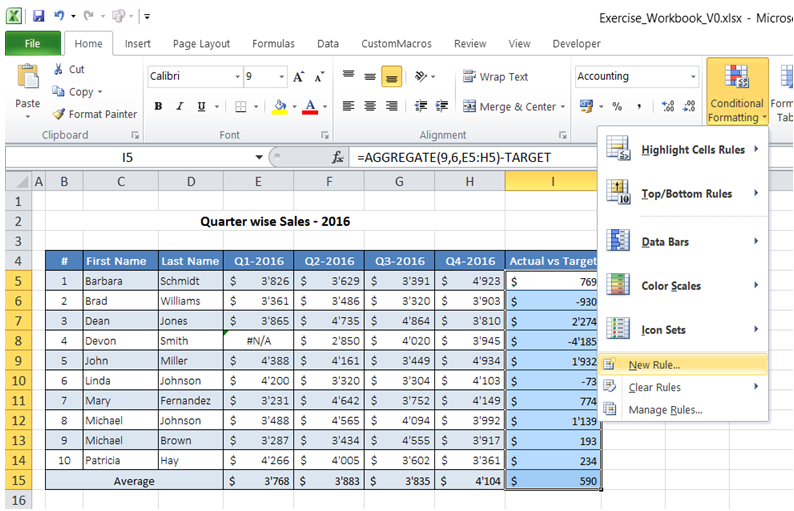Click the Cut scissors icon
The image size is (794, 511).
(x=59, y=69)
